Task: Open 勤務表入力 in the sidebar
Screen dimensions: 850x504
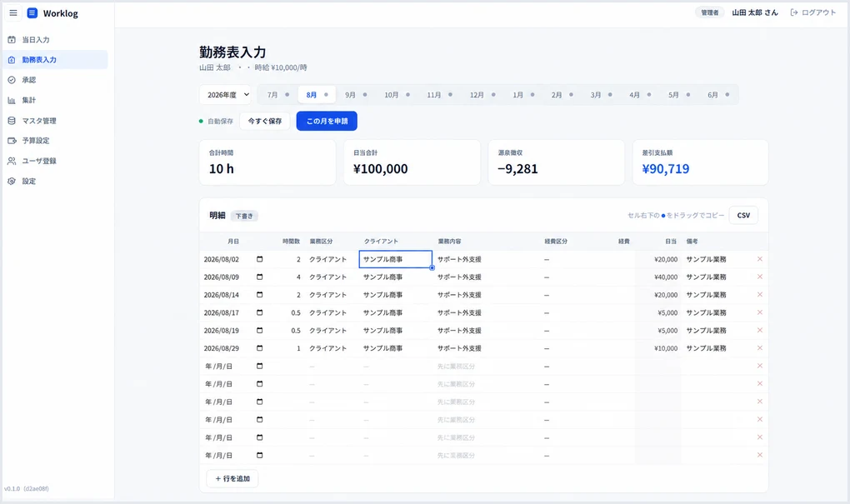Action: click(56, 60)
